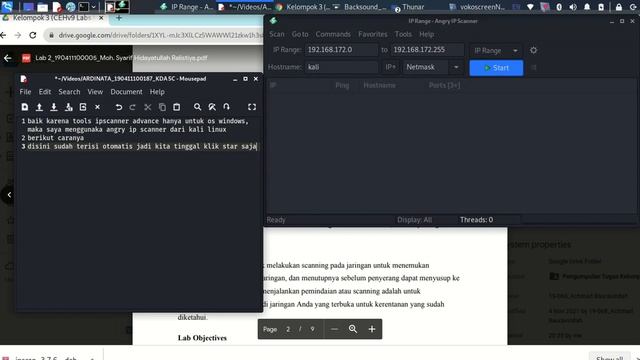Click the lock screen icon in panel
This screenshot has height=360, width=640.
[619, 7]
